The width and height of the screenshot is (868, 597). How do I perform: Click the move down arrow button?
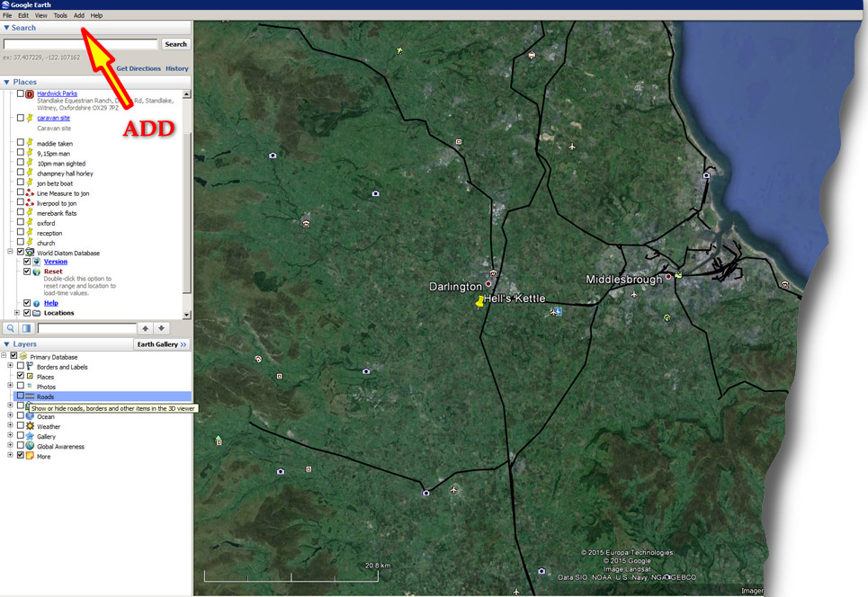pos(161,328)
